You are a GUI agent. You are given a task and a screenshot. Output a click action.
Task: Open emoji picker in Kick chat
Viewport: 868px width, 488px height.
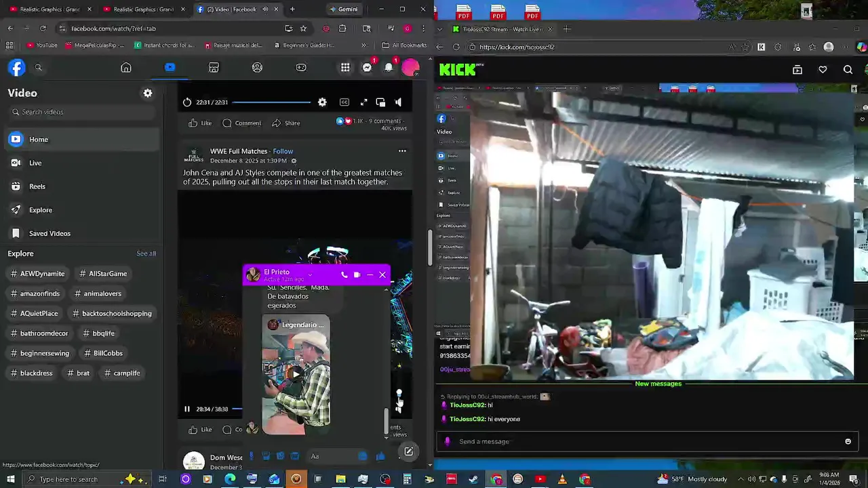coord(848,441)
